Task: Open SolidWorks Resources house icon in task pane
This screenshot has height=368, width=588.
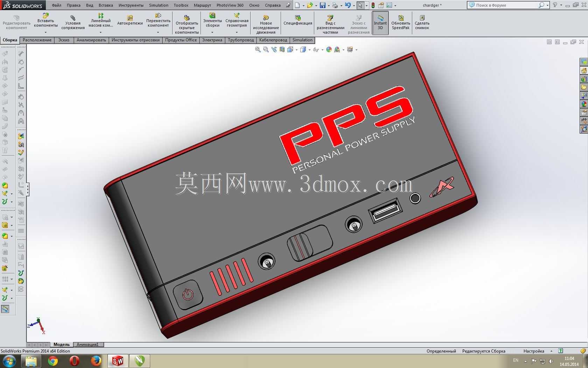Action: [584, 70]
